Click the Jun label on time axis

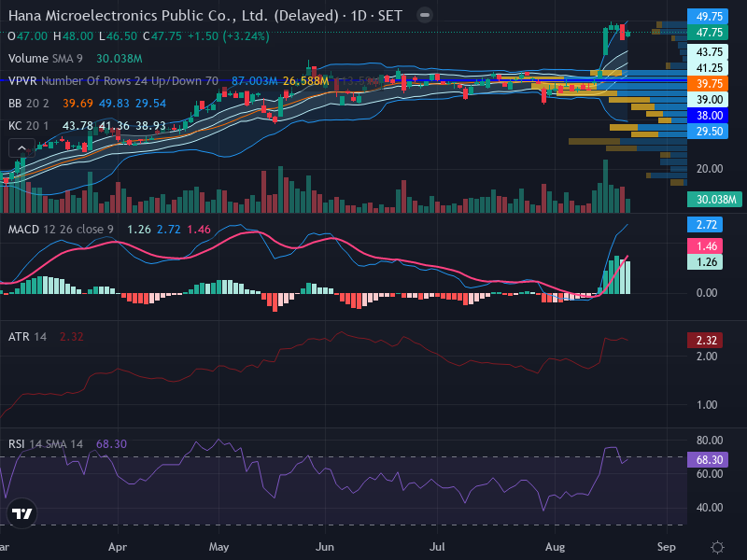click(x=324, y=547)
